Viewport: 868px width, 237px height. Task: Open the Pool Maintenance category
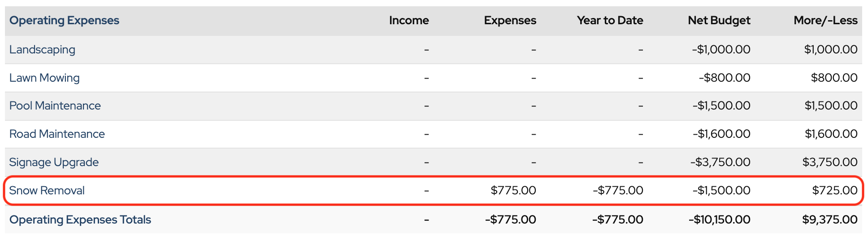pos(55,105)
